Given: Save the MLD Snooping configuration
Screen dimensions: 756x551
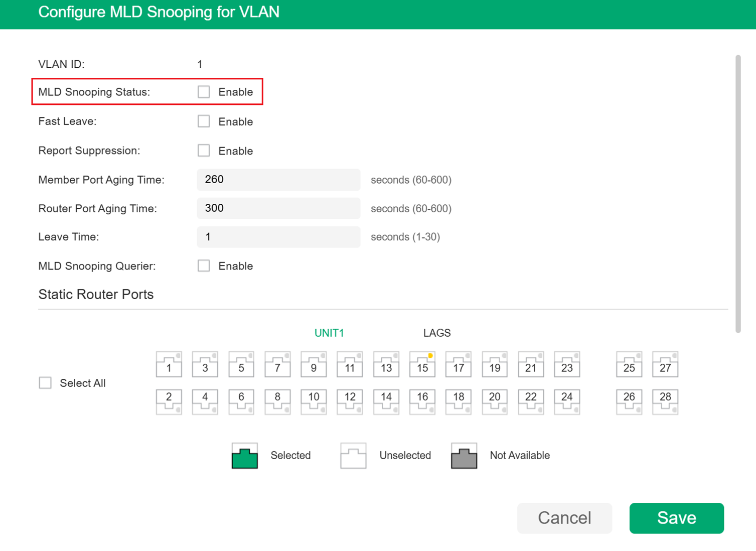Looking at the screenshot, I should [676, 518].
